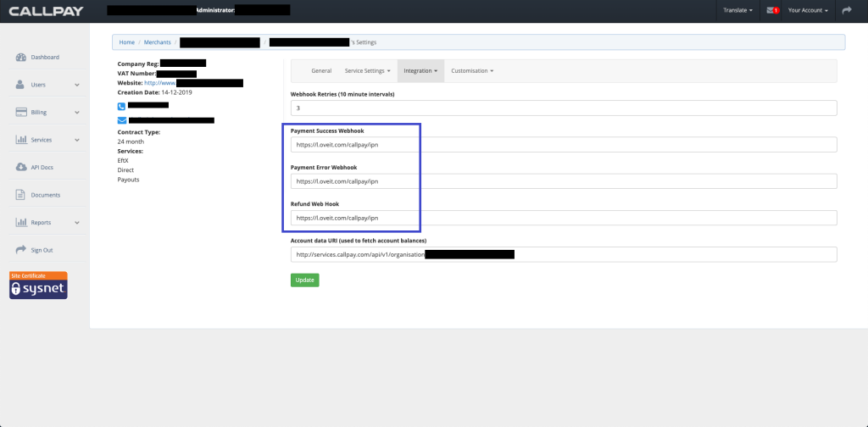Click the share arrow icon in top bar

click(x=846, y=10)
